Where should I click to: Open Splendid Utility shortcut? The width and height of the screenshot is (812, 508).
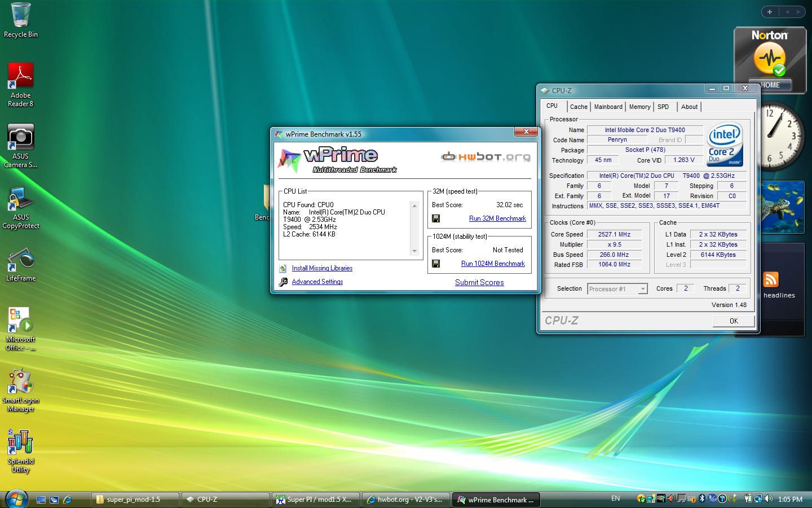click(20, 451)
